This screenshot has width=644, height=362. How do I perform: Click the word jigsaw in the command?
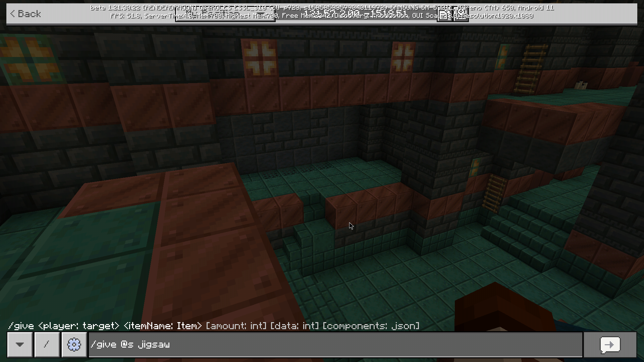click(x=154, y=345)
